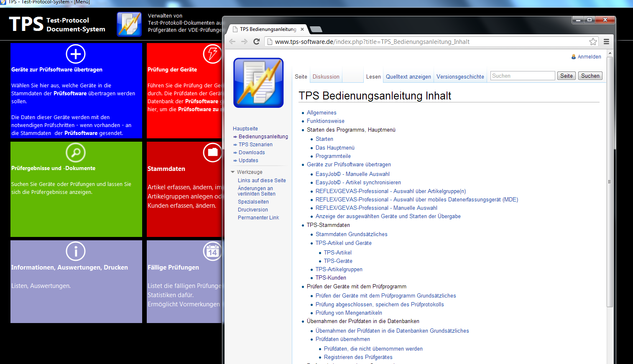Click the scrollbar up arrow

pos(610,53)
